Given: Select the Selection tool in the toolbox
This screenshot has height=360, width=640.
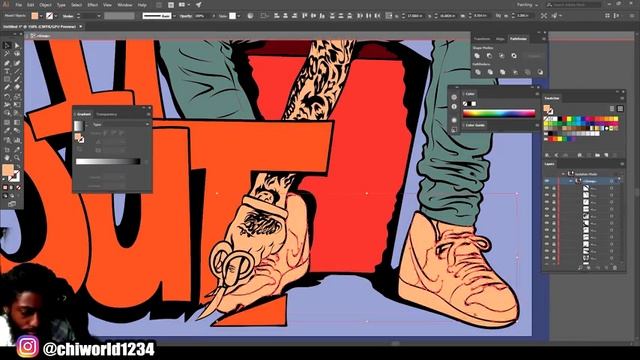Looking at the screenshot, I should pos(7,46).
